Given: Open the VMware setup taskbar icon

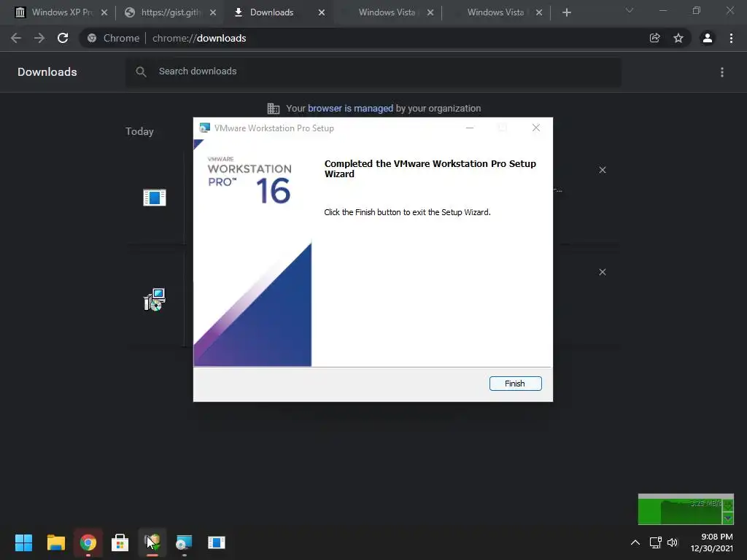Looking at the screenshot, I should coord(185,542).
